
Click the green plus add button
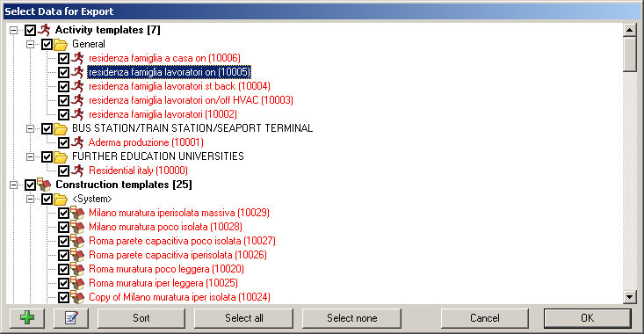(x=27, y=318)
